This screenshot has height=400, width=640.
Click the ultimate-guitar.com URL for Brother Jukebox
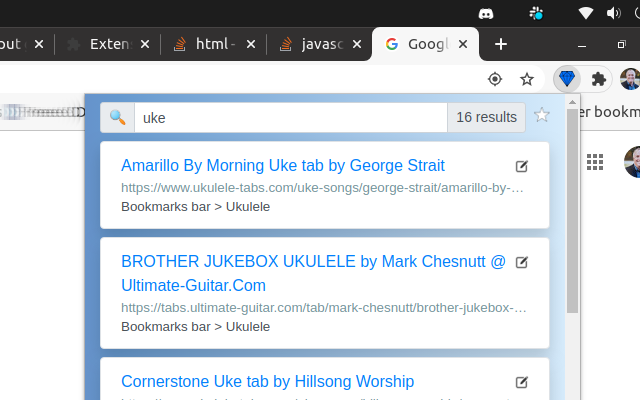point(324,308)
